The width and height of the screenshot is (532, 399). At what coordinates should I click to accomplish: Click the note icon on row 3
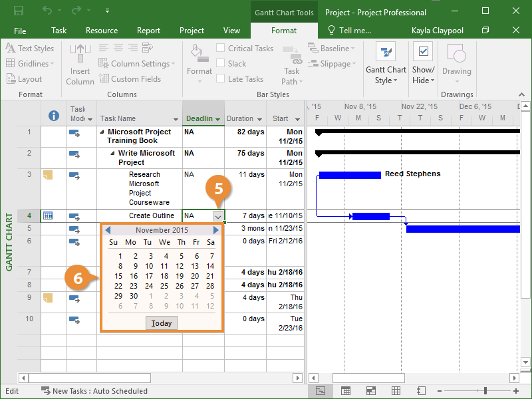48,175
